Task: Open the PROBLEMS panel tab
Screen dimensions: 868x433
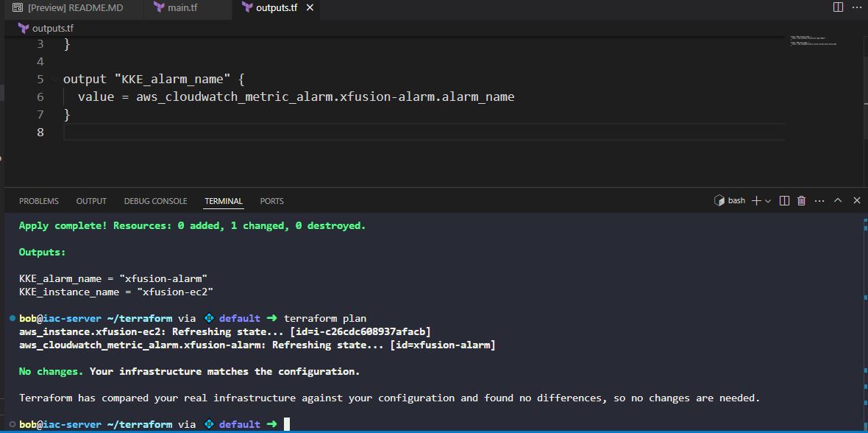Action: (39, 201)
